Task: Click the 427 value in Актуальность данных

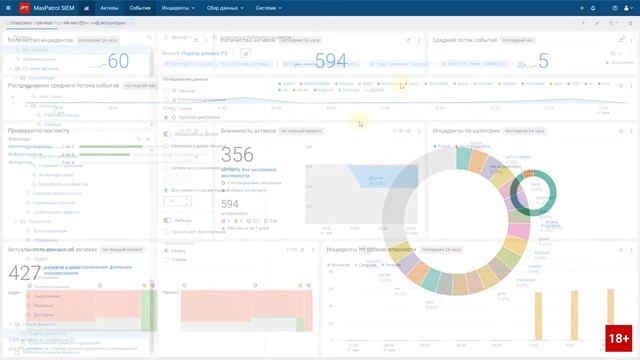Action: click(x=24, y=273)
